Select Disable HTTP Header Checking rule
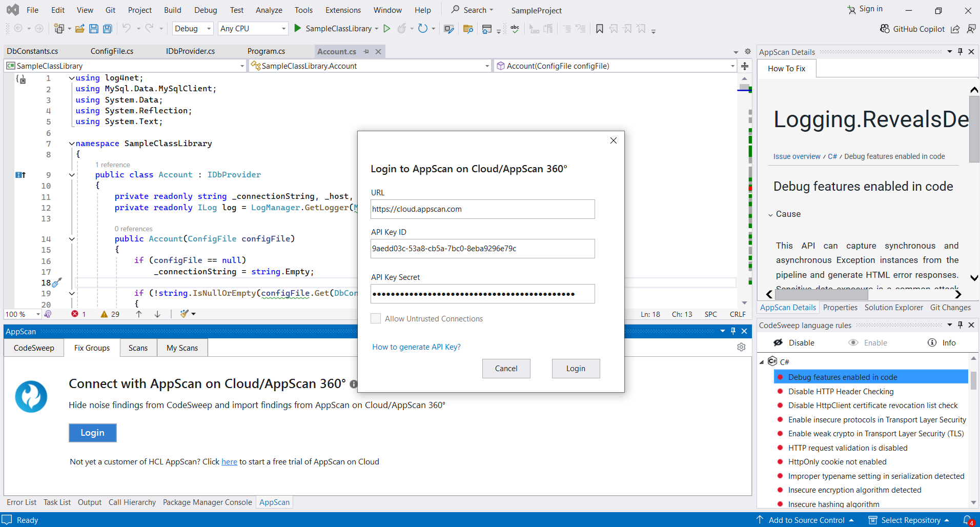 click(841, 391)
